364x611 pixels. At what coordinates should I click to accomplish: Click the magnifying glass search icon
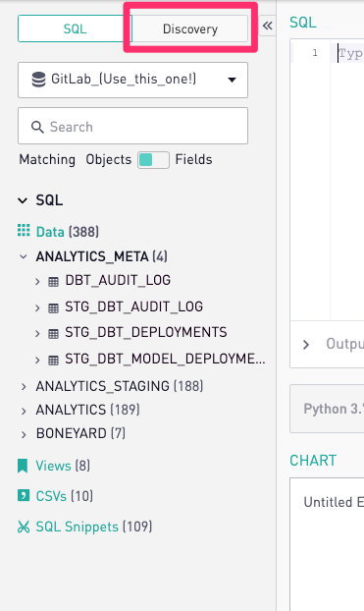click(x=37, y=127)
